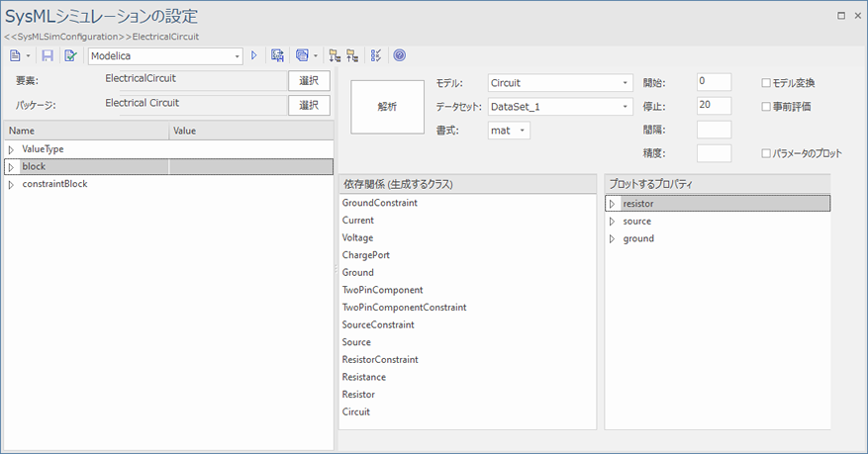868x454 pixels.
Task: Expand the source property node
Action: [613, 222]
